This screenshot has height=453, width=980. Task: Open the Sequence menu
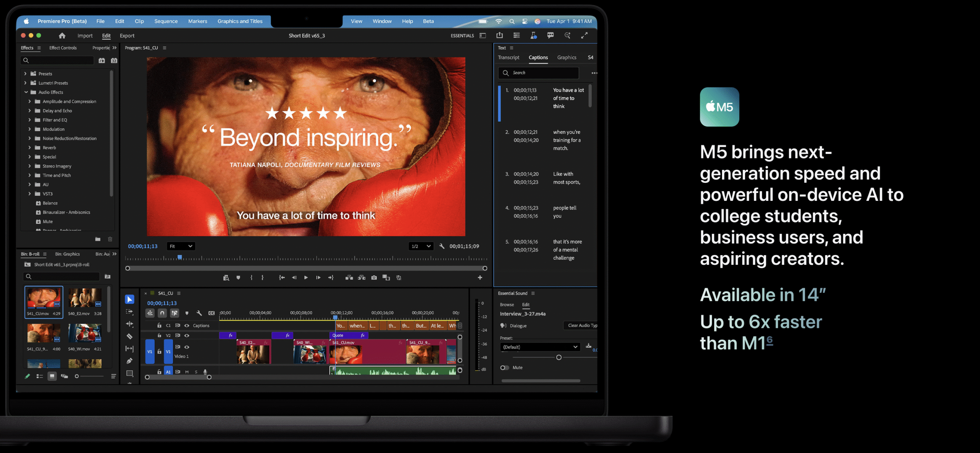coord(166,21)
